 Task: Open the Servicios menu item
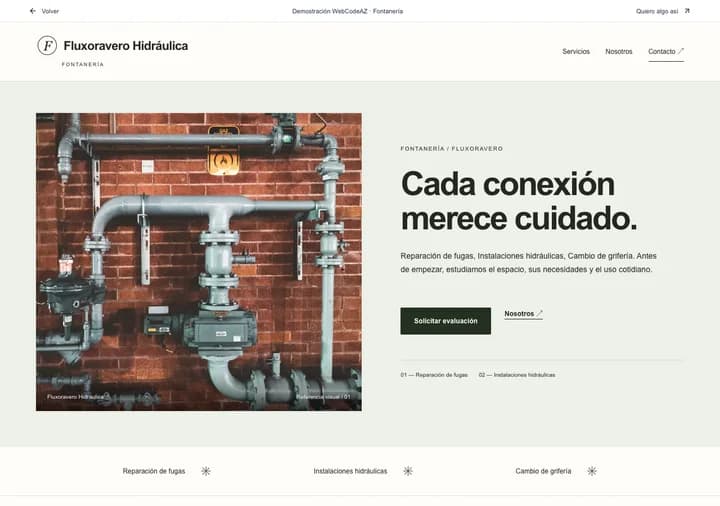coord(576,51)
